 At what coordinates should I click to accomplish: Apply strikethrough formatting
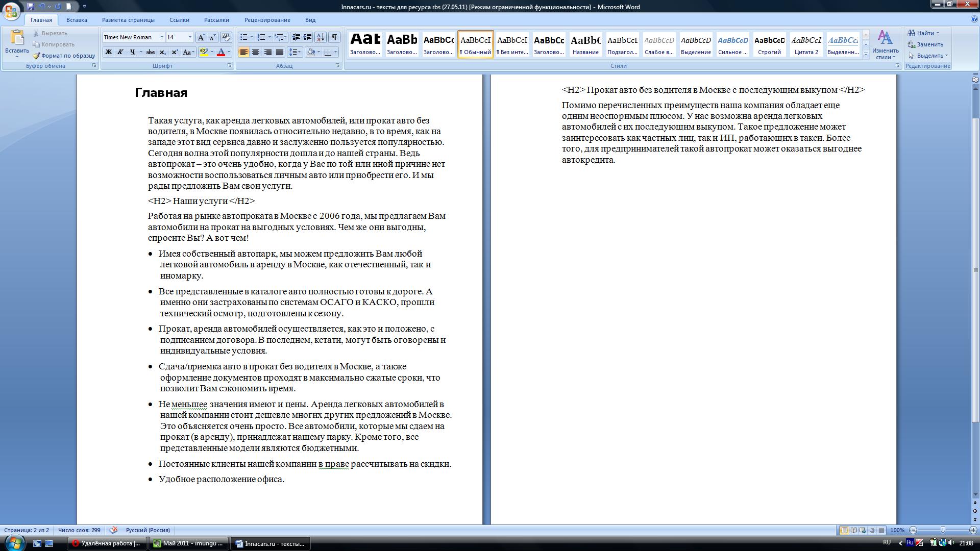click(150, 52)
